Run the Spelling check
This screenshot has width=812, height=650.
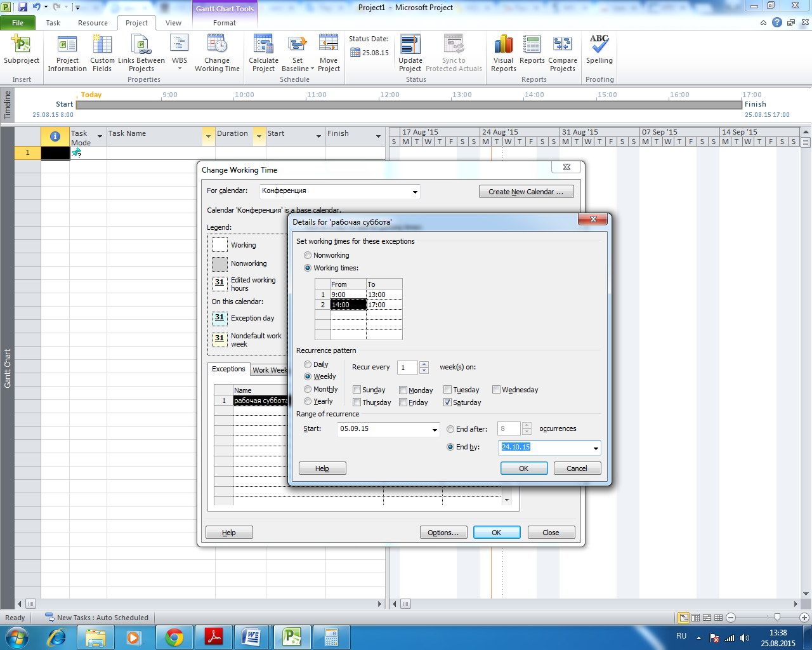click(x=599, y=50)
